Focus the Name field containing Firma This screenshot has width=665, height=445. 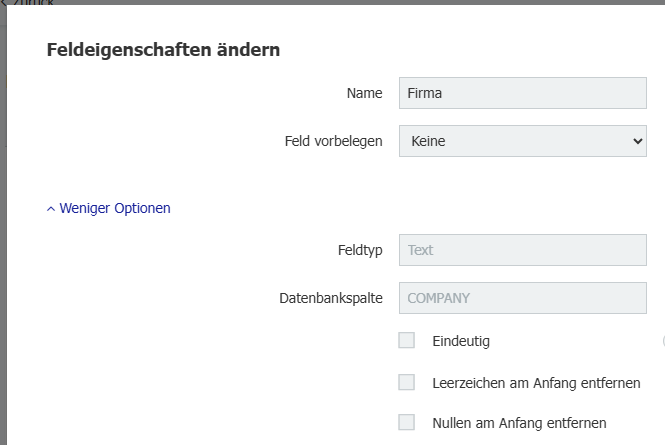tap(522, 93)
